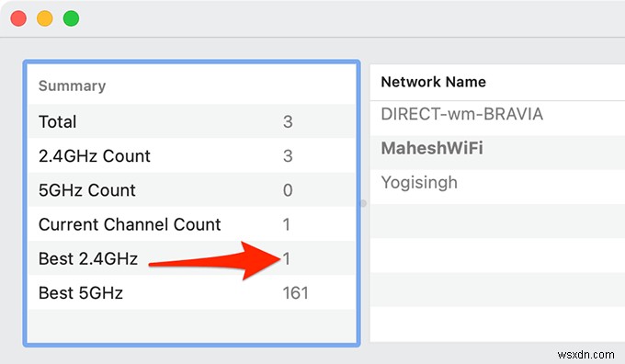Click the Summary heading
625x364 pixels.
pyautogui.click(x=72, y=85)
